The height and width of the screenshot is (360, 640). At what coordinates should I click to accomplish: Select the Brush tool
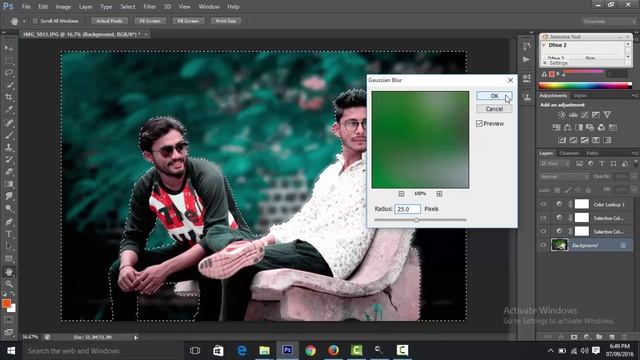click(9, 135)
